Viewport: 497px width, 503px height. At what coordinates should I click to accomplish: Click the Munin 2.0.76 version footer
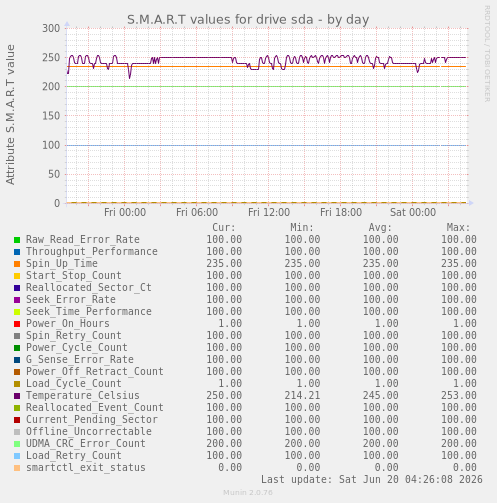248,493
